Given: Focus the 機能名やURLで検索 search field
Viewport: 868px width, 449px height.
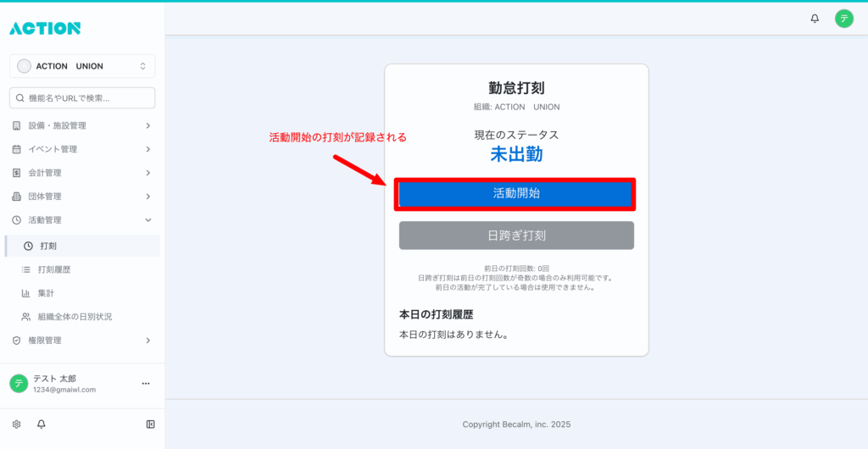Looking at the screenshot, I should point(82,98).
